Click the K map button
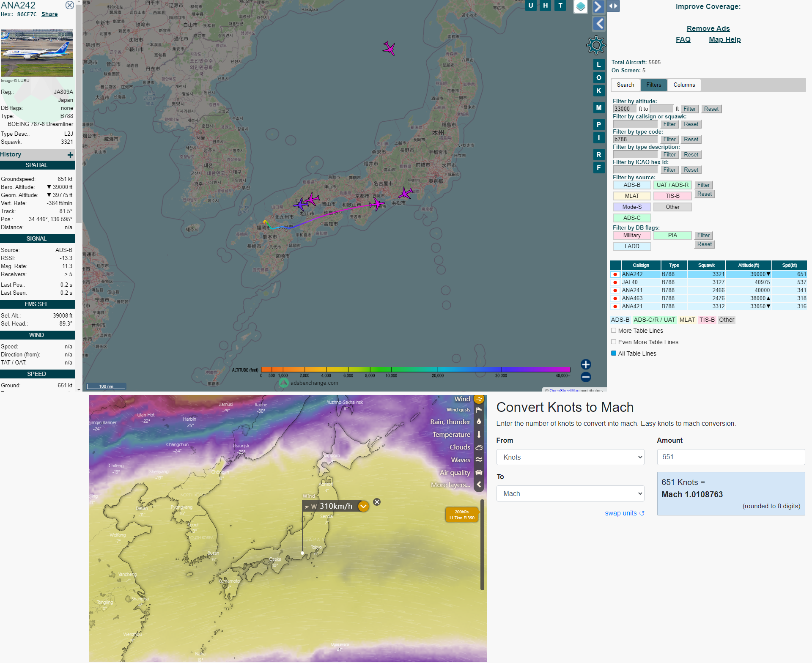The width and height of the screenshot is (812, 663). click(x=599, y=91)
